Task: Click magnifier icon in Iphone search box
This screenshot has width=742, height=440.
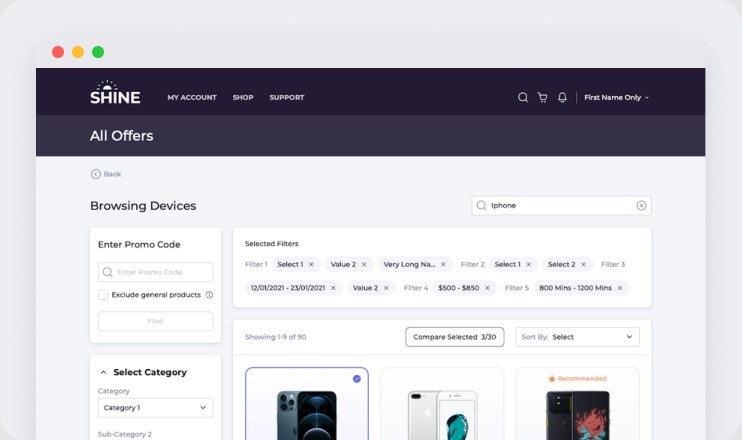Action: (x=481, y=205)
